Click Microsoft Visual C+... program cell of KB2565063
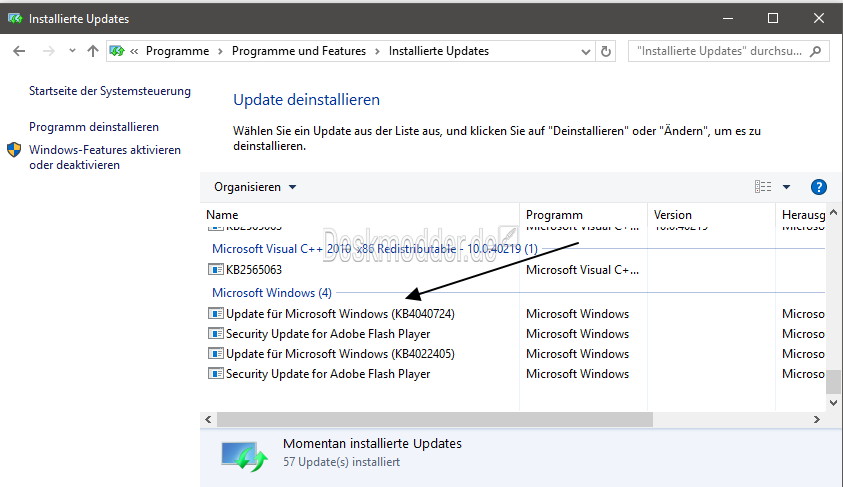 (x=582, y=270)
